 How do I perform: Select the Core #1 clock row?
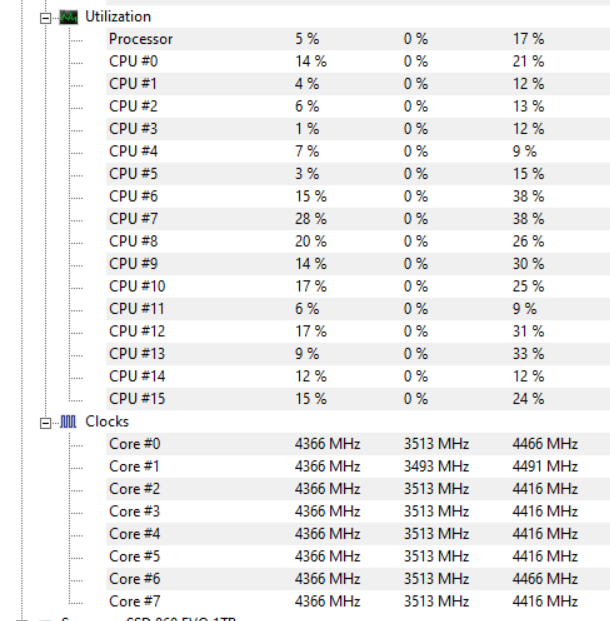pos(358,466)
